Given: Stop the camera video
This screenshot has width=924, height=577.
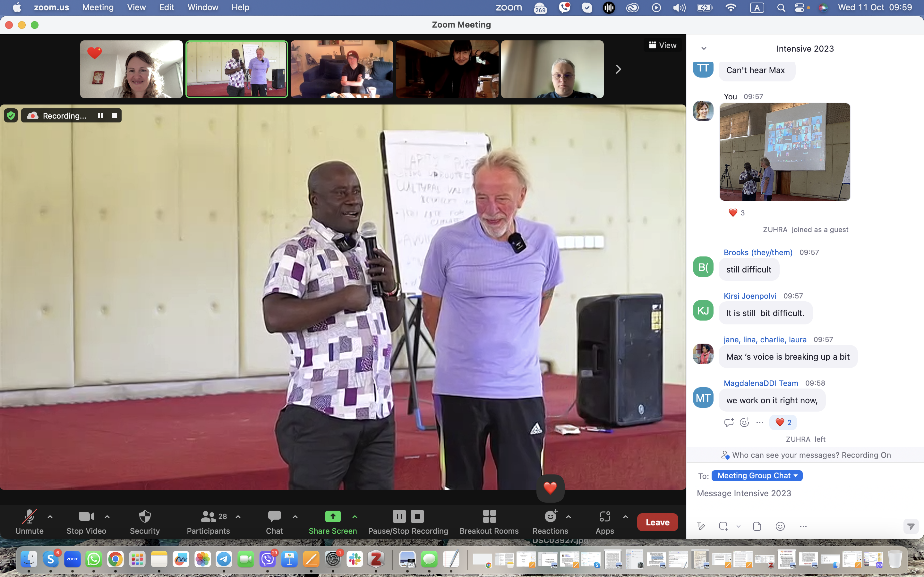Looking at the screenshot, I should tap(86, 522).
